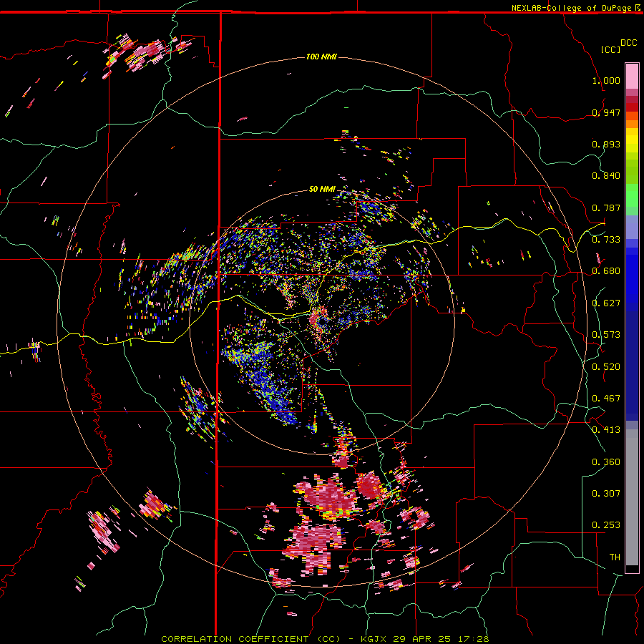The width and height of the screenshot is (644, 644).
Task: Click the 50 NMI range ring label
Action: 323,189
